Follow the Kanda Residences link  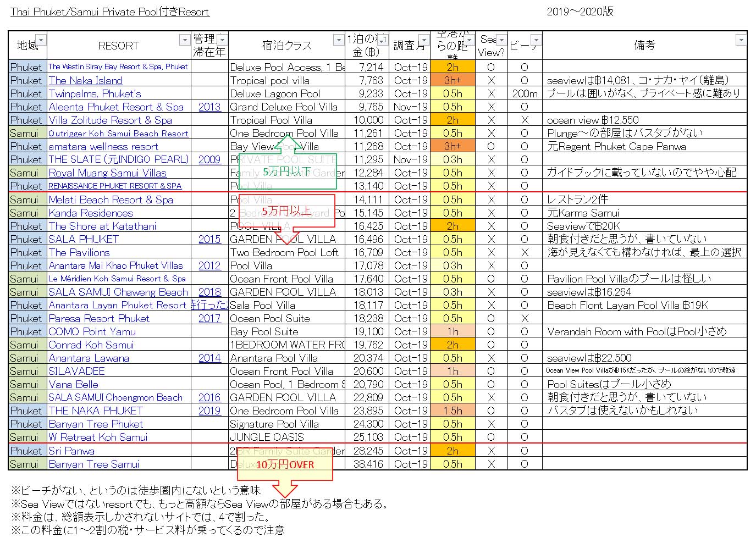[x=91, y=213]
